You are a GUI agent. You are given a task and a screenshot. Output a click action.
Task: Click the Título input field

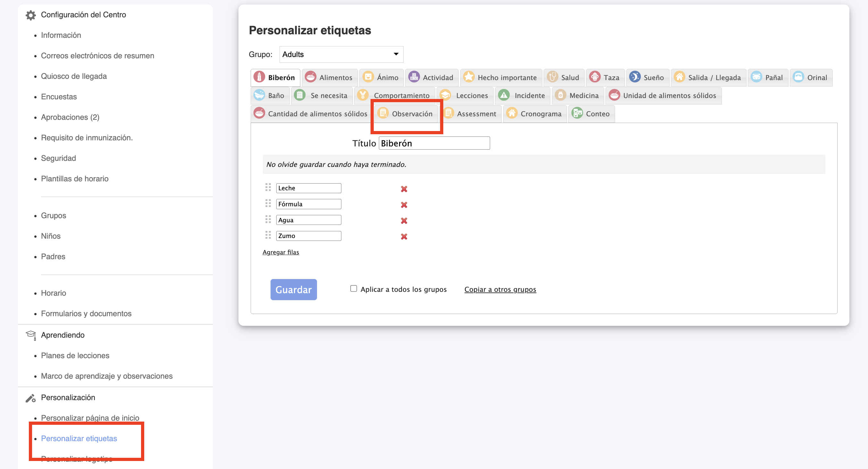click(x=434, y=144)
